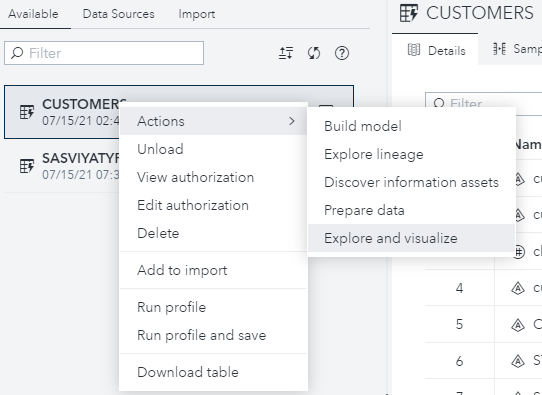Refresh the available tables list

pos(314,53)
